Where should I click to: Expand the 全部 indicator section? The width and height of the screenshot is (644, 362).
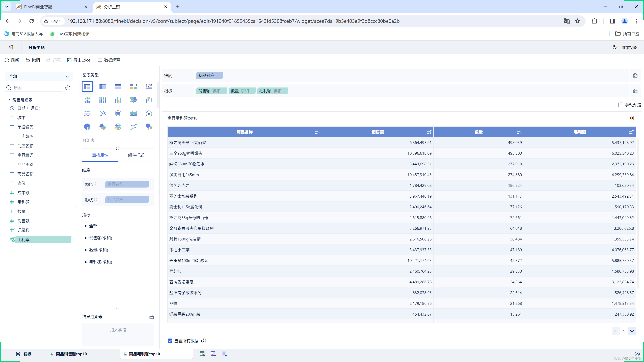[86, 226]
